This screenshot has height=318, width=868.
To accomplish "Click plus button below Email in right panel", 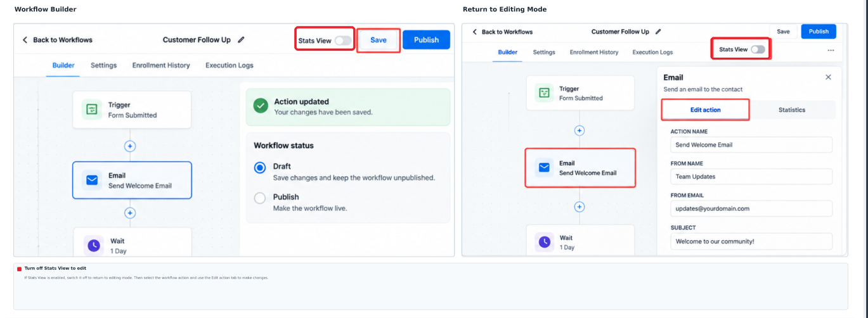I will point(579,207).
